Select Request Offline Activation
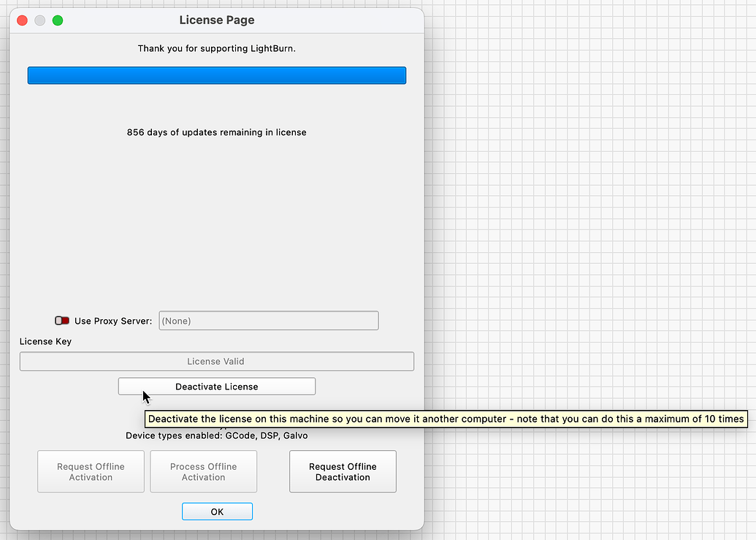This screenshot has height=540, width=756. pyautogui.click(x=91, y=471)
